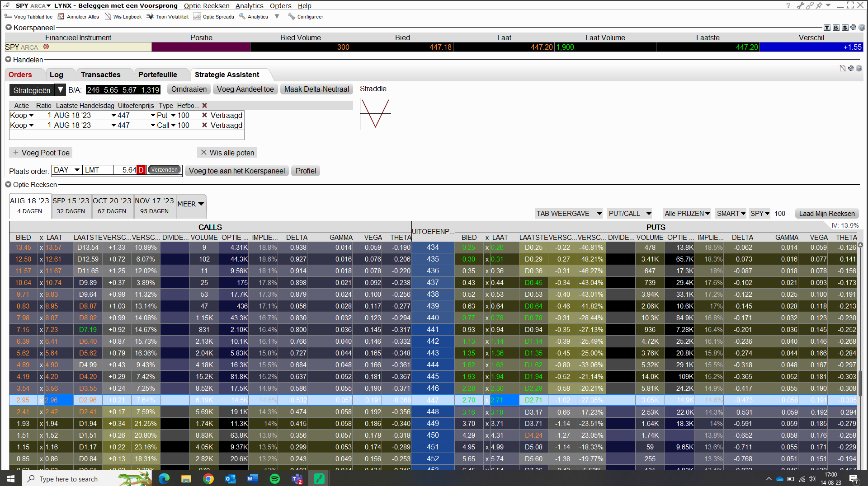The width and height of the screenshot is (868, 486).
Task: Open the TAB WEERGAVE dropdown
Action: click(x=569, y=213)
